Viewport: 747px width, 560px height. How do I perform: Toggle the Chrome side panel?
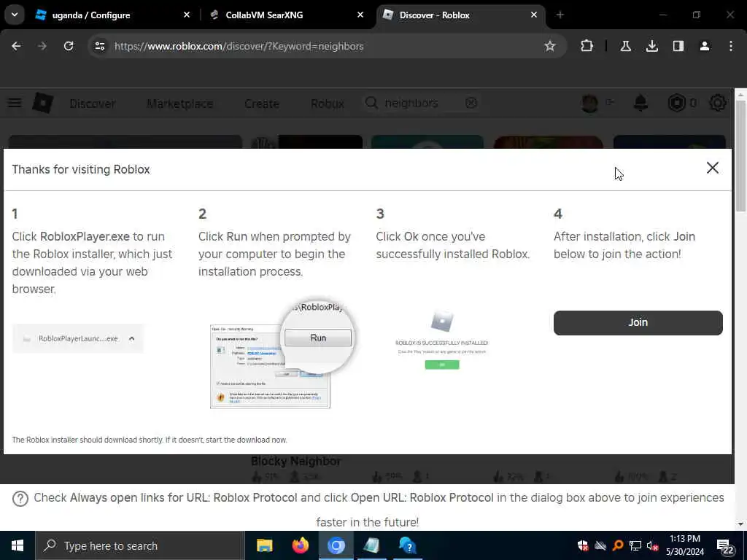pyautogui.click(x=678, y=46)
